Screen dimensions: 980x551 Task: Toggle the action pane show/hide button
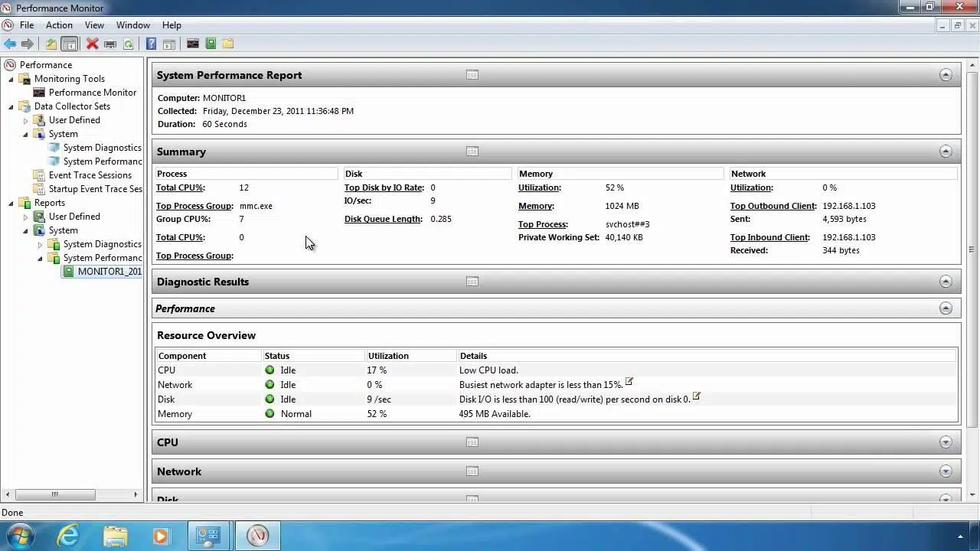click(169, 44)
